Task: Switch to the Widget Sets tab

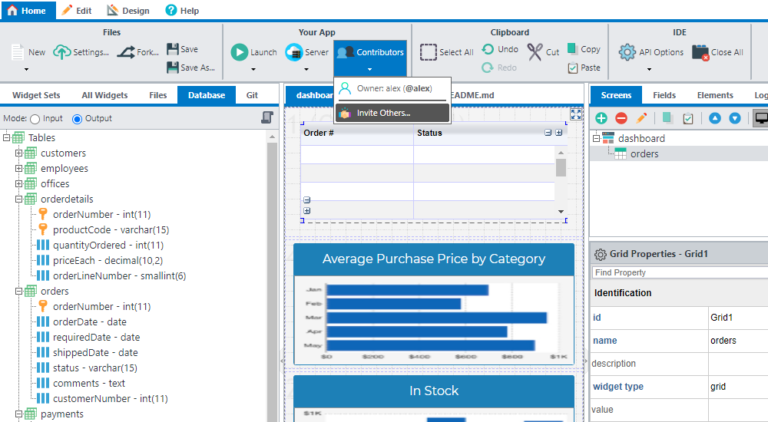Action: [x=35, y=95]
